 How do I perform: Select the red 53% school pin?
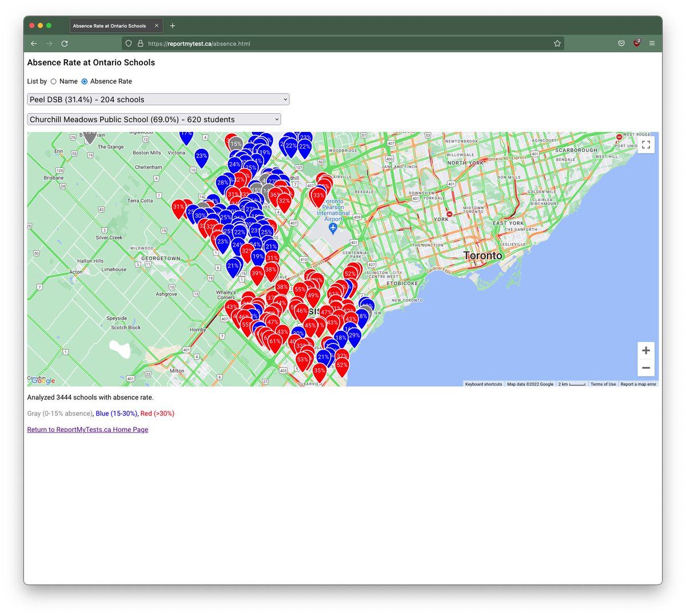tap(302, 359)
